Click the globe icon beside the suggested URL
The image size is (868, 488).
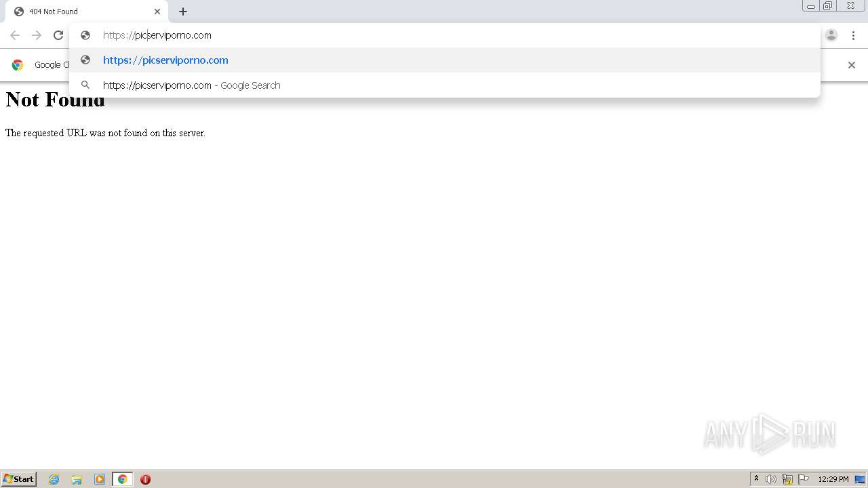point(85,60)
